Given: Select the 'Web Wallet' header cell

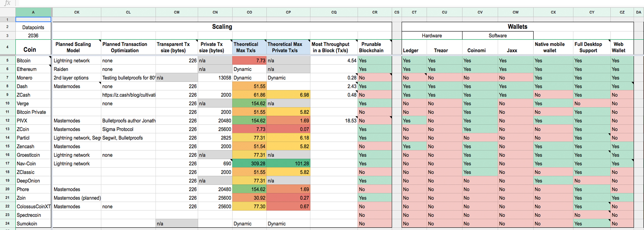Looking at the screenshot, I should point(622,47).
